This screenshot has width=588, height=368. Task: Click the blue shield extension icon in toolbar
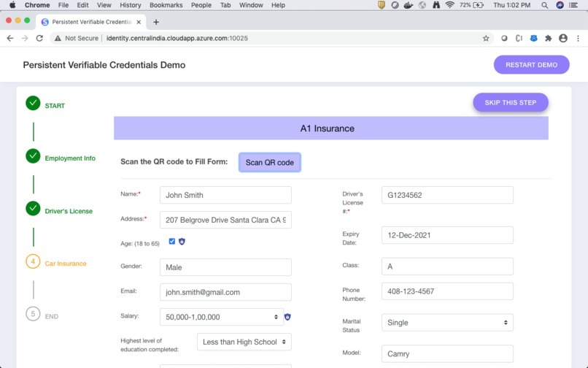pos(533,38)
